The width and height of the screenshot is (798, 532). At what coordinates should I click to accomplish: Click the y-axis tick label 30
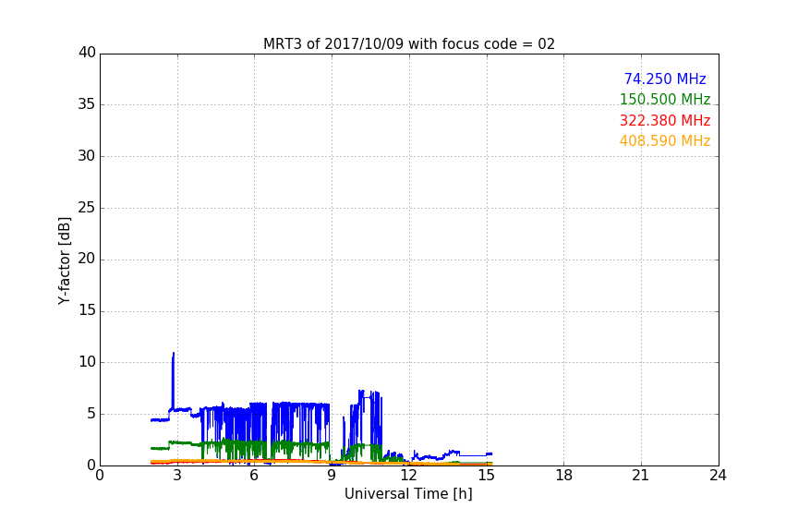tap(87, 156)
